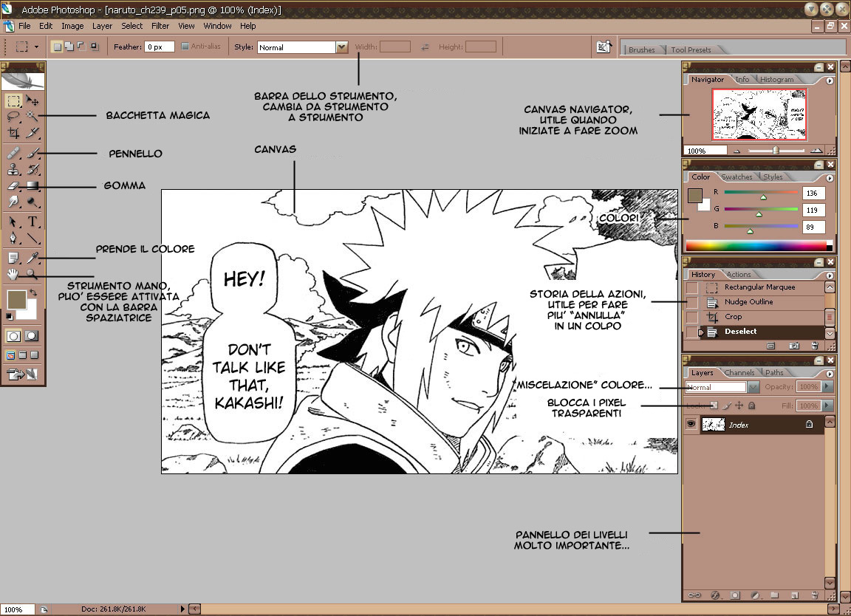Enable the Anti-alias checkbox
Viewport: 851px width, 616px height.
(x=185, y=47)
